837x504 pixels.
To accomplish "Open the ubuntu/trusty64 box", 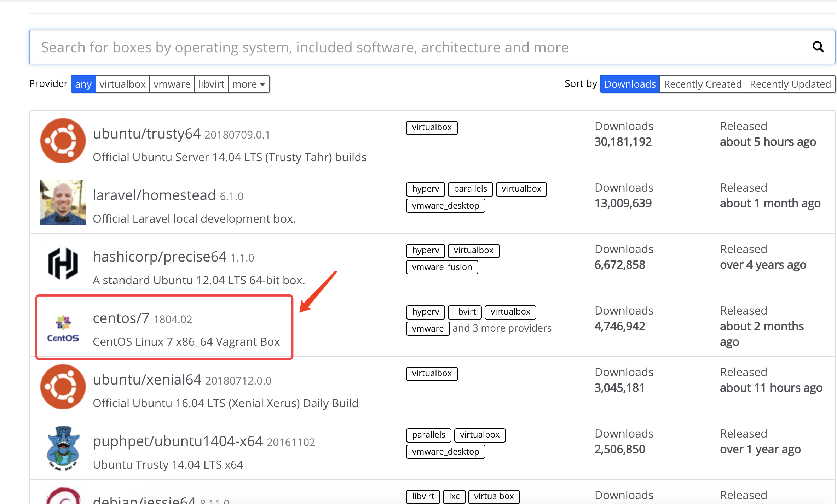I will [x=147, y=134].
